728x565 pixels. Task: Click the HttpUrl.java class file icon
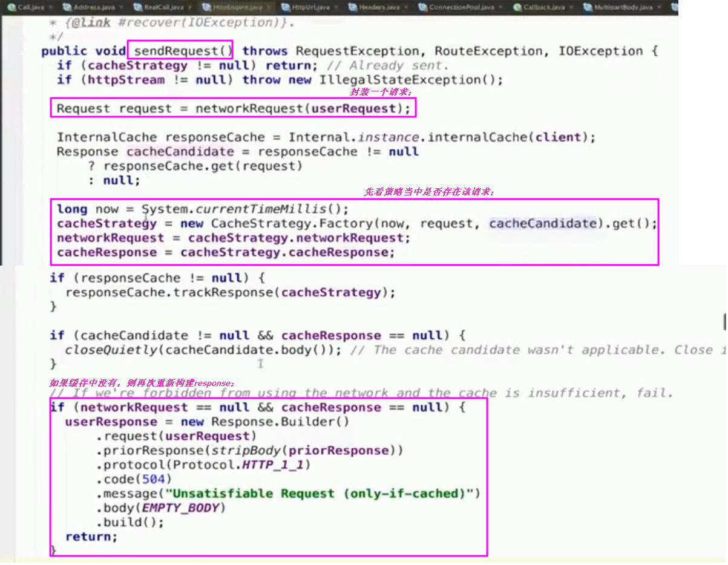pyautogui.click(x=285, y=7)
